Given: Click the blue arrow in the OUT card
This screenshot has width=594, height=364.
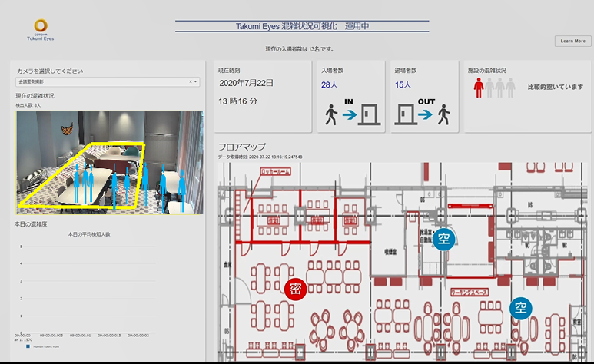Looking at the screenshot, I should (425, 114).
